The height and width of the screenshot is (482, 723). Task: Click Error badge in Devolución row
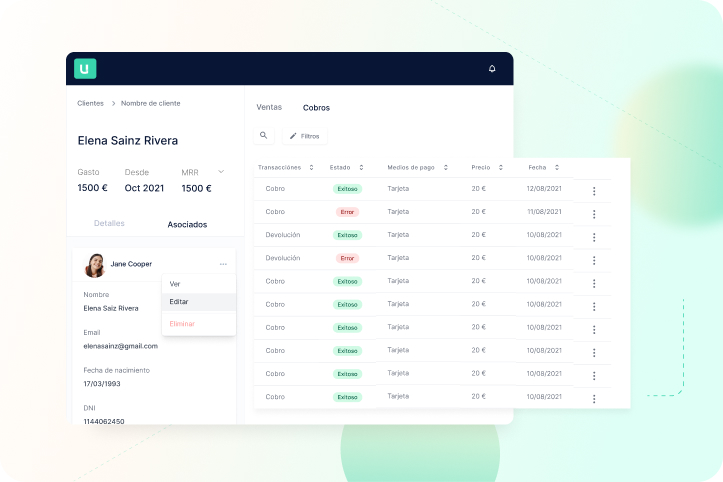point(347,258)
